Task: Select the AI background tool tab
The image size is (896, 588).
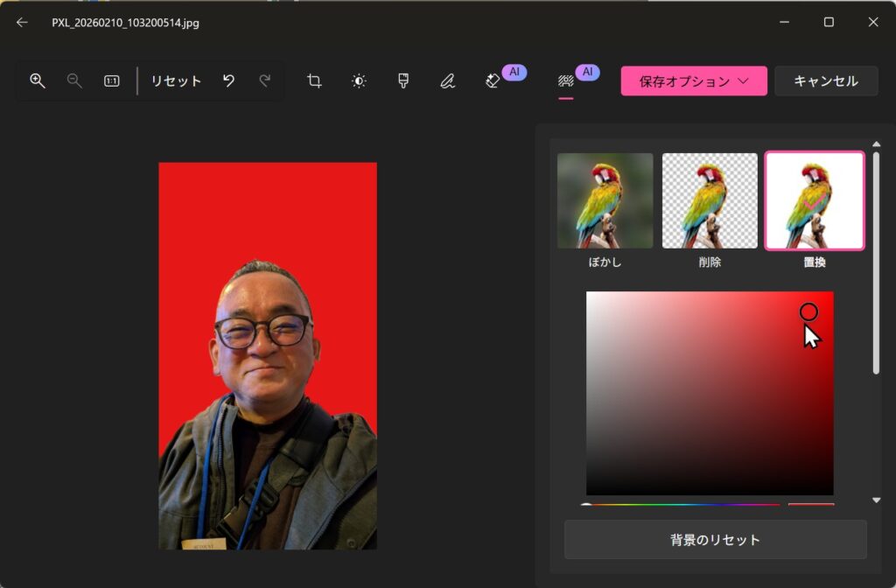Action: click(x=566, y=80)
